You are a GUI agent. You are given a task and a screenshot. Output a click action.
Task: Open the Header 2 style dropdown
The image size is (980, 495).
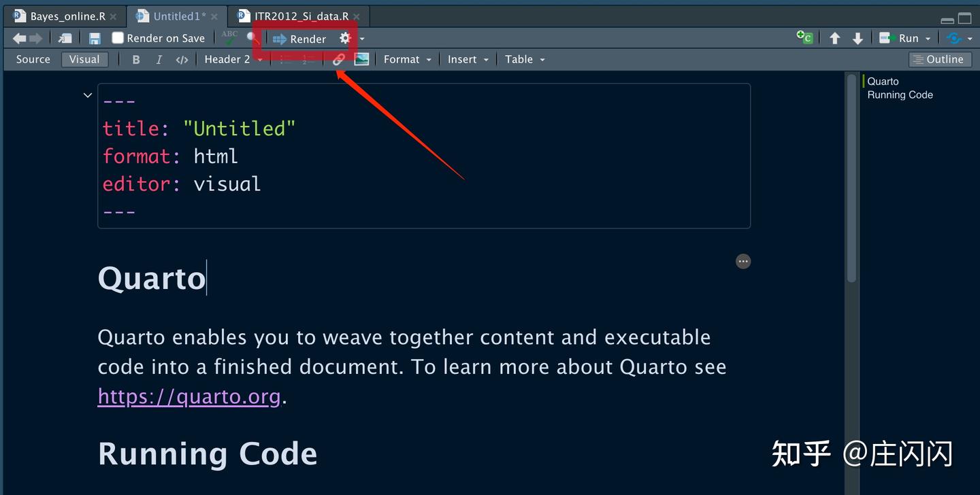coord(233,60)
